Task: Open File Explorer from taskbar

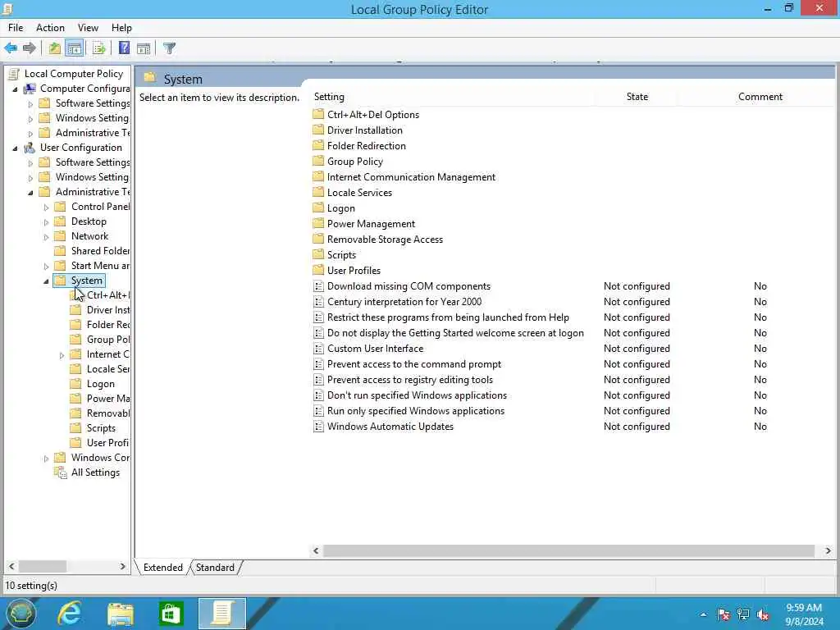Action: click(121, 614)
